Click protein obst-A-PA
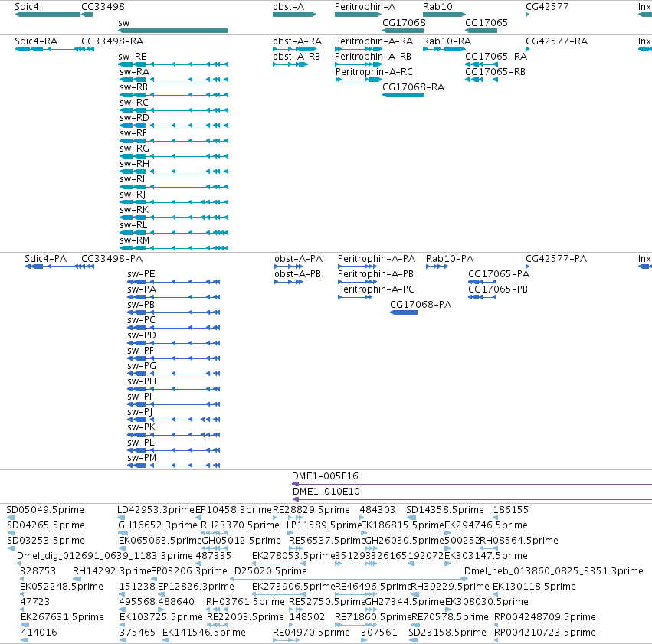652x644 pixels. (x=289, y=266)
